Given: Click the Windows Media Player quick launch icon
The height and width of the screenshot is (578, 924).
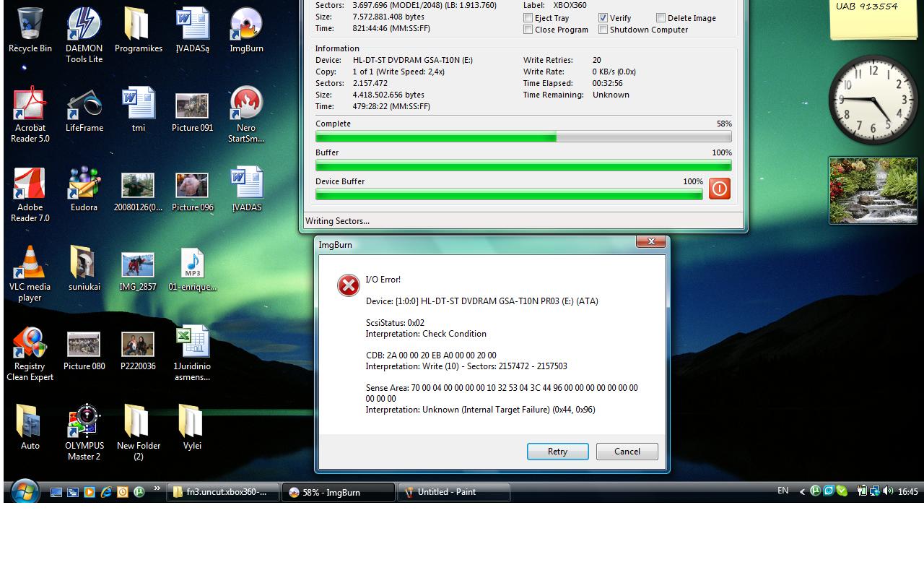Looking at the screenshot, I should point(90,492).
